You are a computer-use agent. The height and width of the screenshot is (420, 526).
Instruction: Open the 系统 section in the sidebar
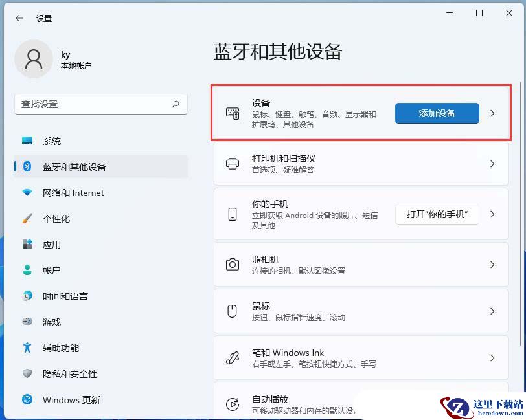52,141
